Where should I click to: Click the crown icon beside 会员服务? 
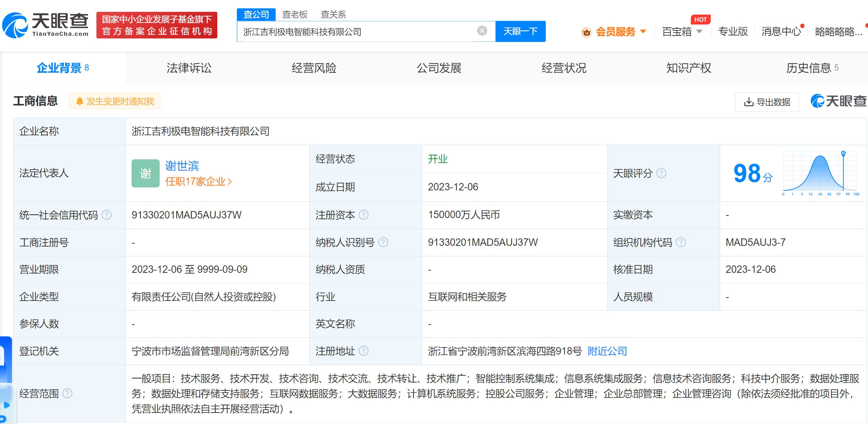coord(586,32)
